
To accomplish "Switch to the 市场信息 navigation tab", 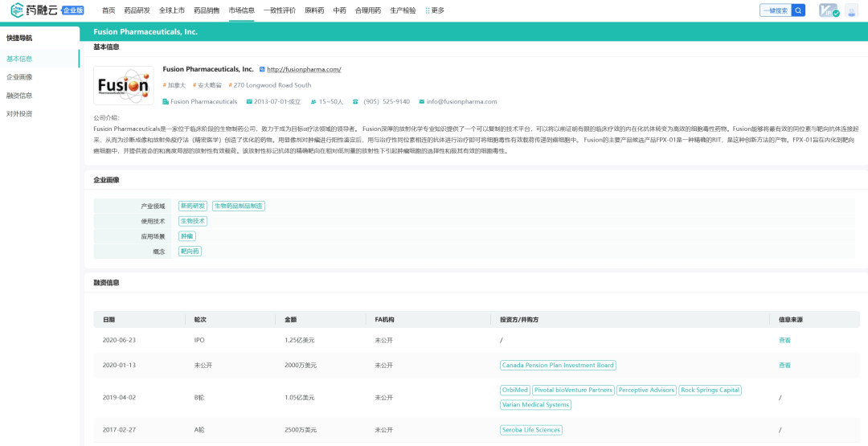I will pyautogui.click(x=241, y=10).
